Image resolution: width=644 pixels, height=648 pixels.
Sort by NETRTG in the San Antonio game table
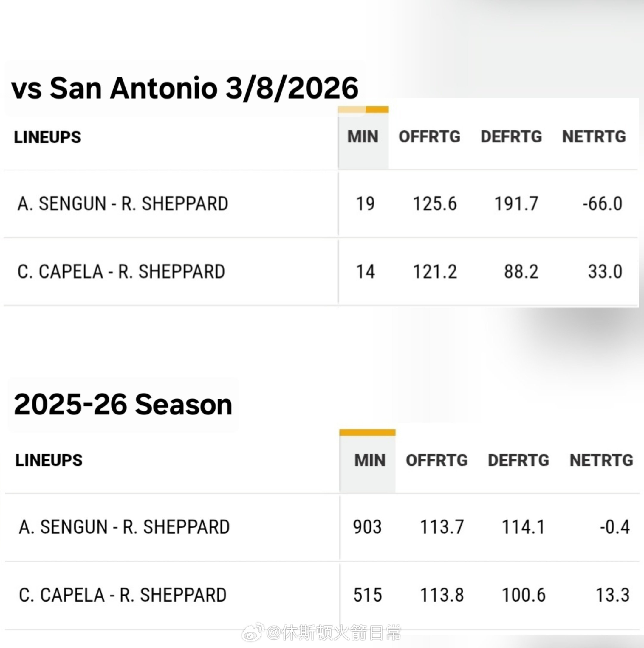[x=594, y=137]
